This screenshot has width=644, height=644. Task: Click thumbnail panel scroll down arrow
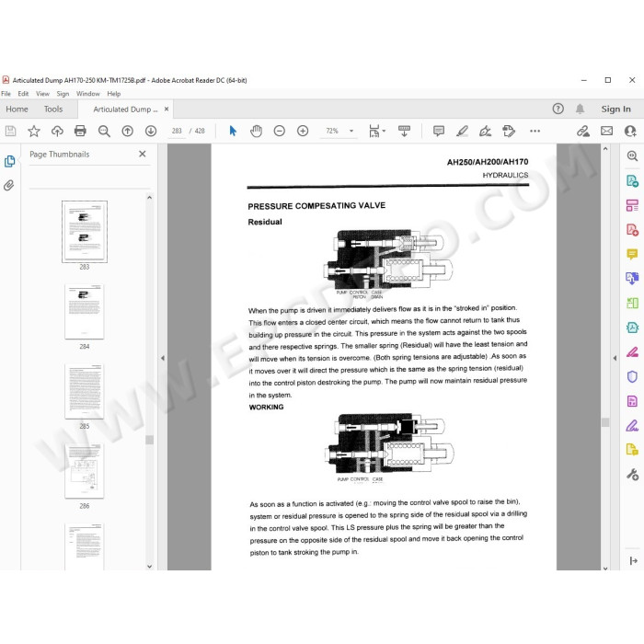[x=149, y=566]
